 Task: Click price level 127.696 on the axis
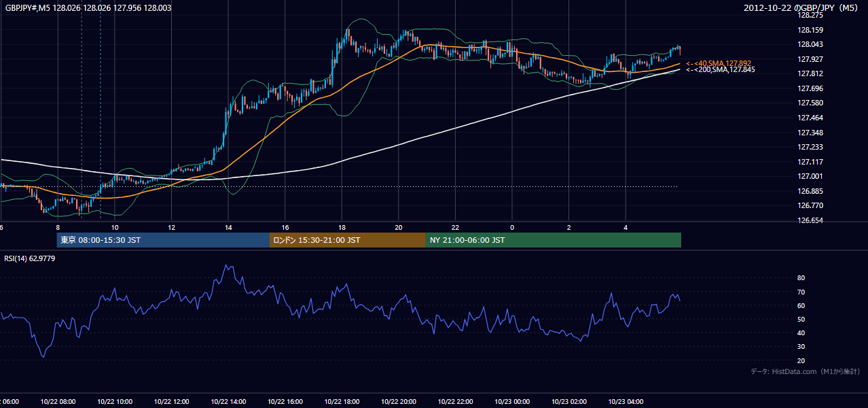click(x=811, y=88)
